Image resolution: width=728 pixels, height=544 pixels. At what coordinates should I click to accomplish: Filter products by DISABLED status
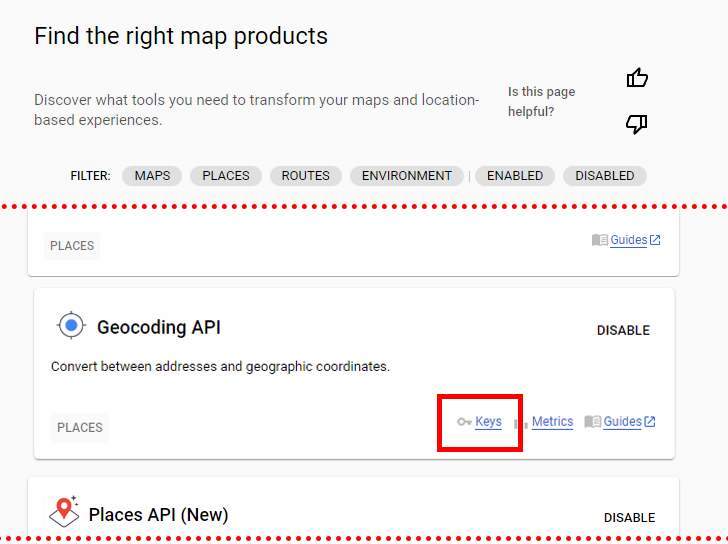[x=604, y=176]
